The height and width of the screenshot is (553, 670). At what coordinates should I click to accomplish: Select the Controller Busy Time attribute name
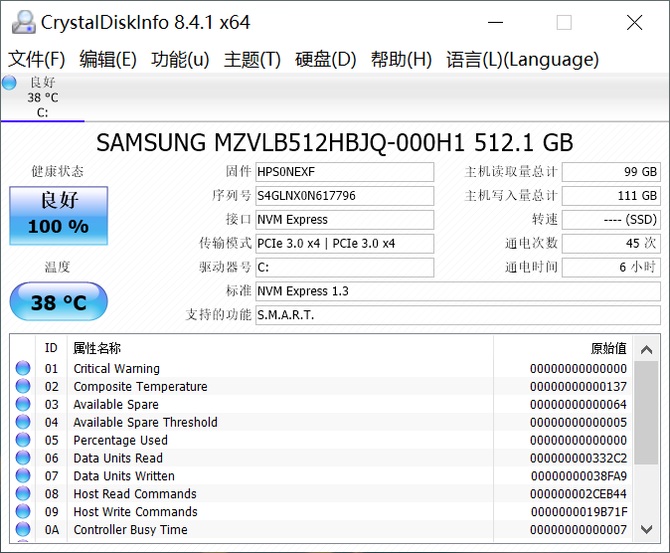pos(130,530)
